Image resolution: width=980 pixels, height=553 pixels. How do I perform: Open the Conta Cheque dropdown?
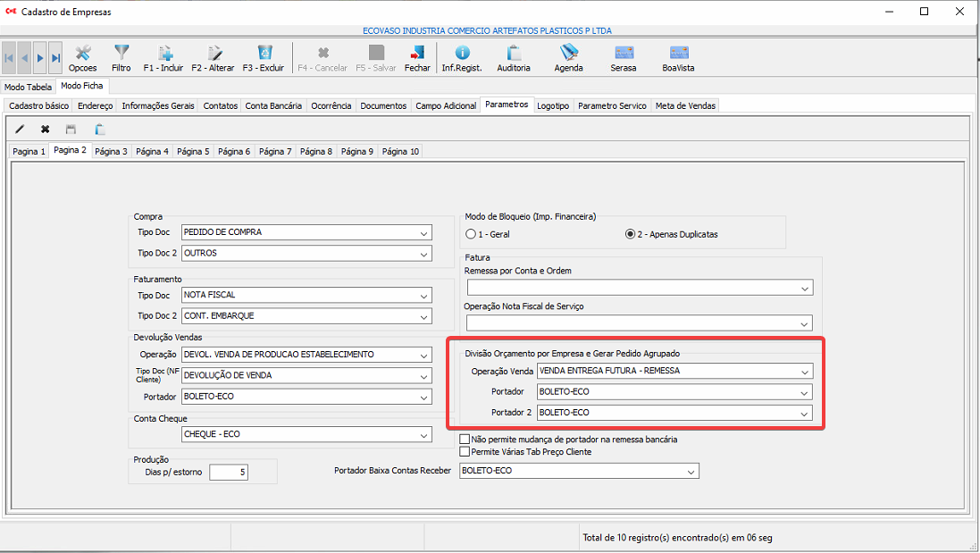[x=423, y=435]
